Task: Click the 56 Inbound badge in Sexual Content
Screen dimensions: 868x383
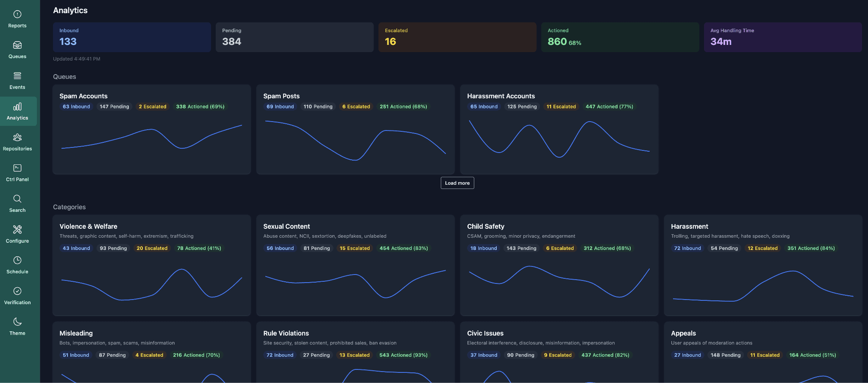Action: tap(280, 248)
